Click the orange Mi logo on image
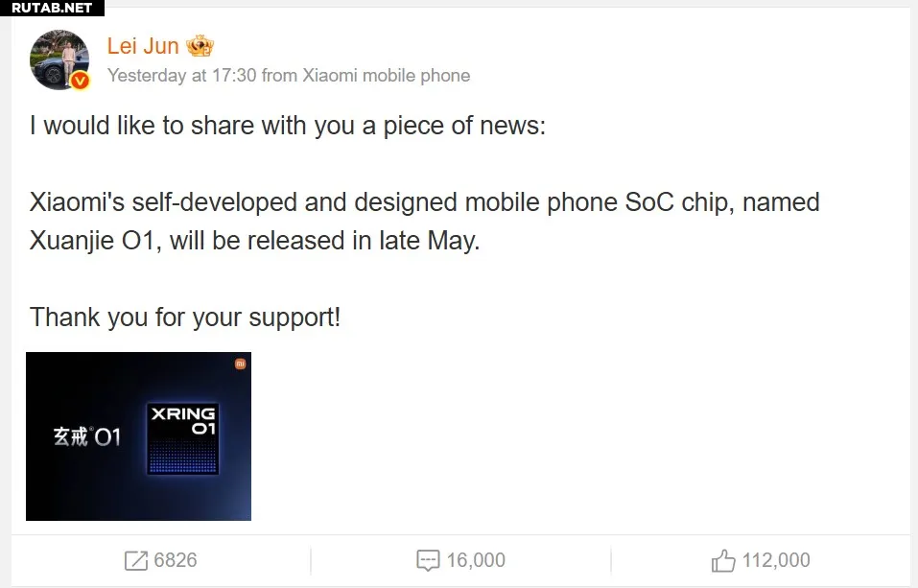Viewport: 918px width, 588px height. (240, 364)
